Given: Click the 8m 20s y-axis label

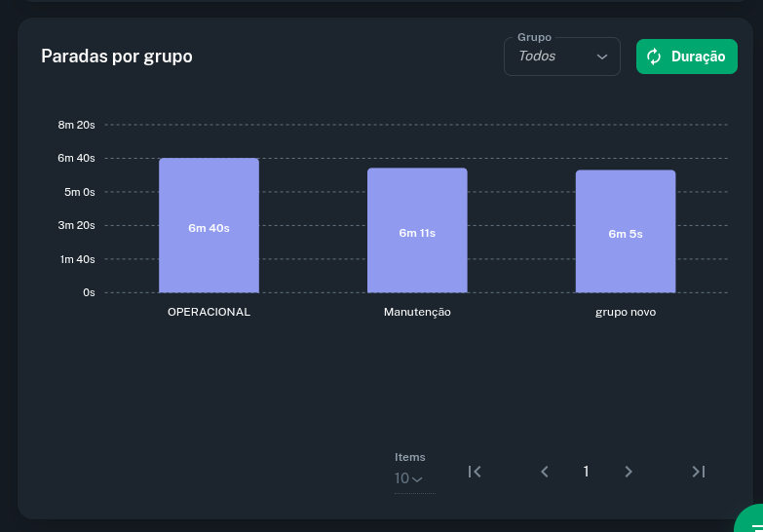Looking at the screenshot, I should (x=76, y=125).
